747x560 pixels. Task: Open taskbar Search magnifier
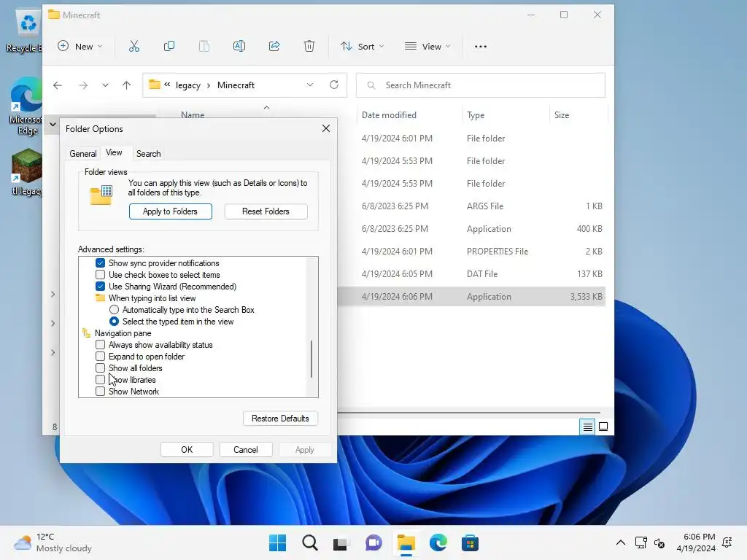coord(309,542)
